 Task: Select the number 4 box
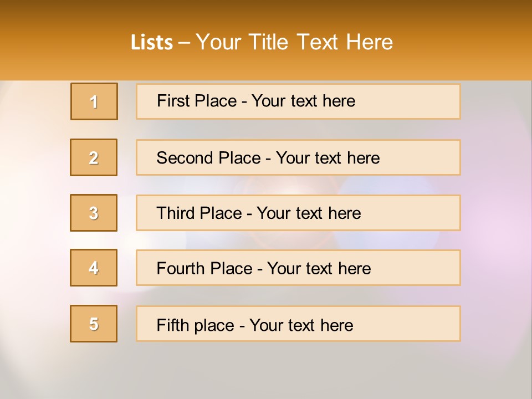[x=94, y=268]
